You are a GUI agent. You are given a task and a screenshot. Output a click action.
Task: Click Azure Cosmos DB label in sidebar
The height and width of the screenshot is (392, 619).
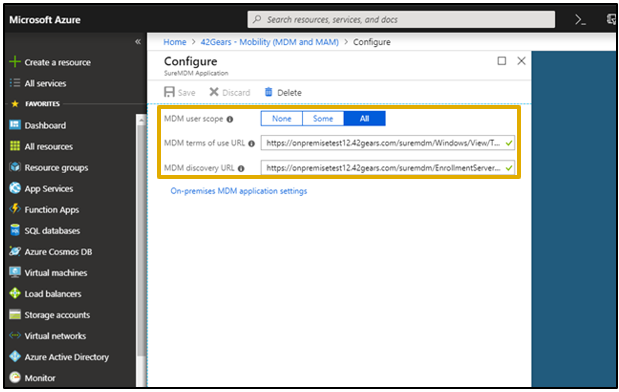tap(58, 252)
